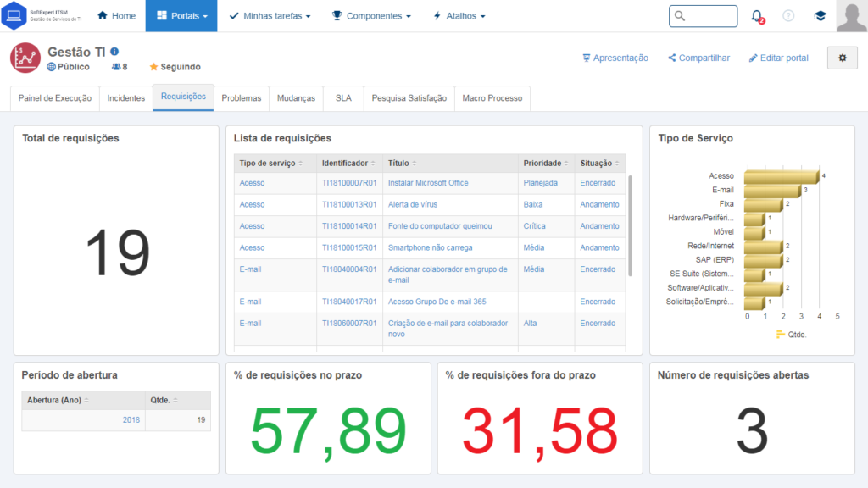This screenshot has width=868, height=488.
Task: Open request TI18100007R01 identifier link
Action: (x=348, y=183)
